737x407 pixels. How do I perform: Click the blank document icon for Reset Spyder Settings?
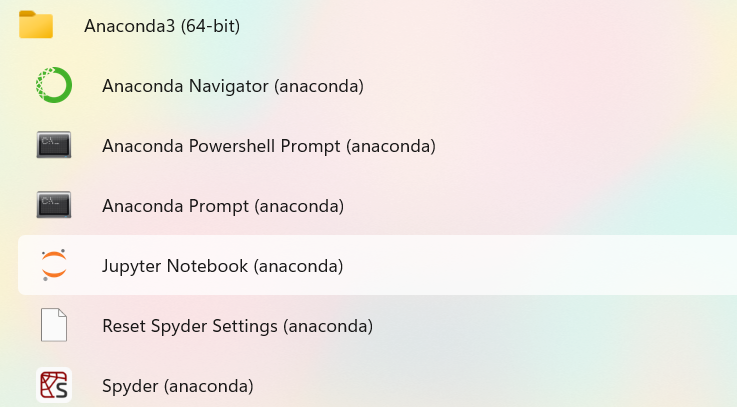(54, 326)
